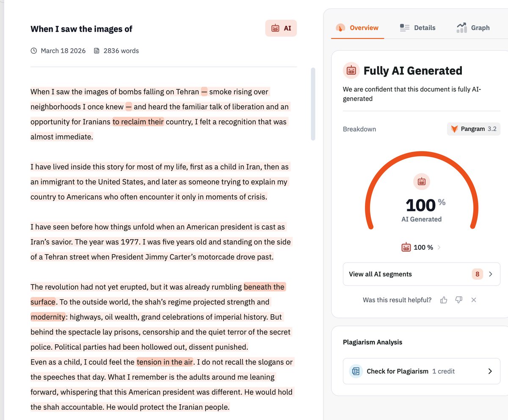Click the "Breakdown" label
Image resolution: width=508 pixels, height=420 pixels.
pyautogui.click(x=359, y=129)
